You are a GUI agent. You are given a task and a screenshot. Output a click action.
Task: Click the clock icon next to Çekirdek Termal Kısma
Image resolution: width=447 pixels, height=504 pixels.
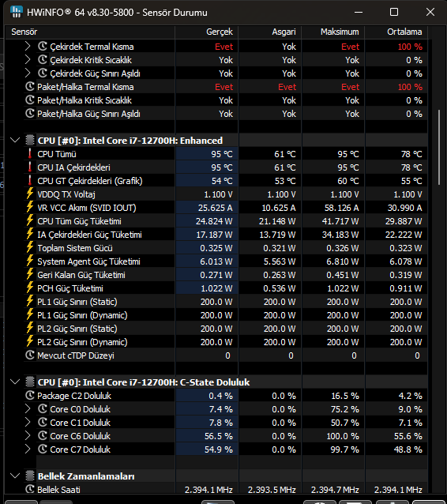43,47
